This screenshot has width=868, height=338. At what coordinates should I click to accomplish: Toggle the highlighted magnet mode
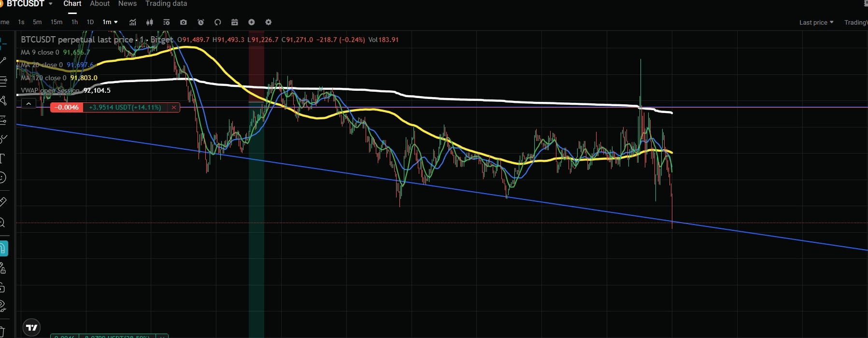(x=4, y=249)
